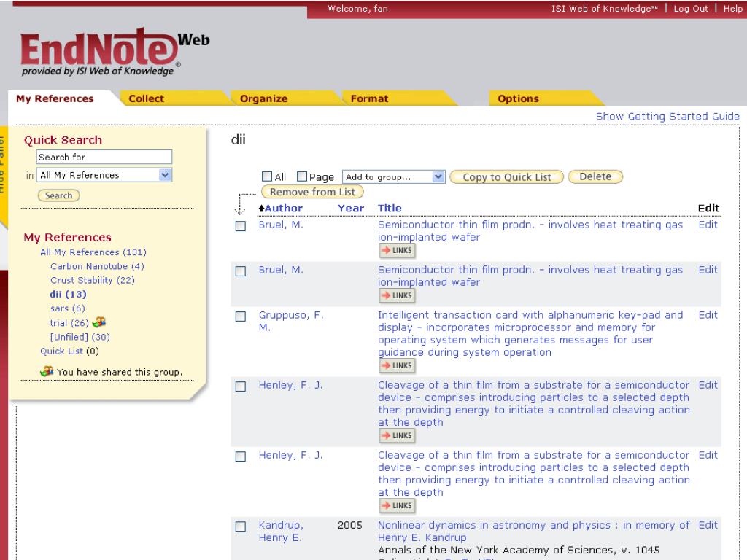This screenshot has height=560, width=747.
Task: Click the LINKS icon under second Bruel entry
Action: click(x=398, y=296)
